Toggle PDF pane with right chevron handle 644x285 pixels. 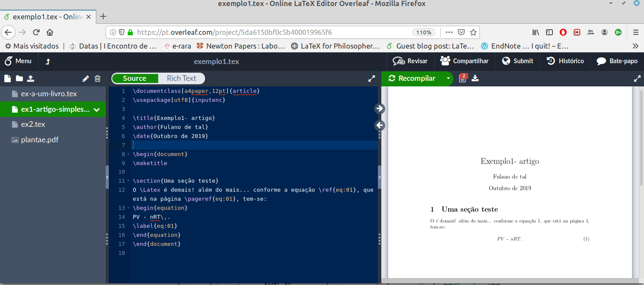click(x=379, y=177)
